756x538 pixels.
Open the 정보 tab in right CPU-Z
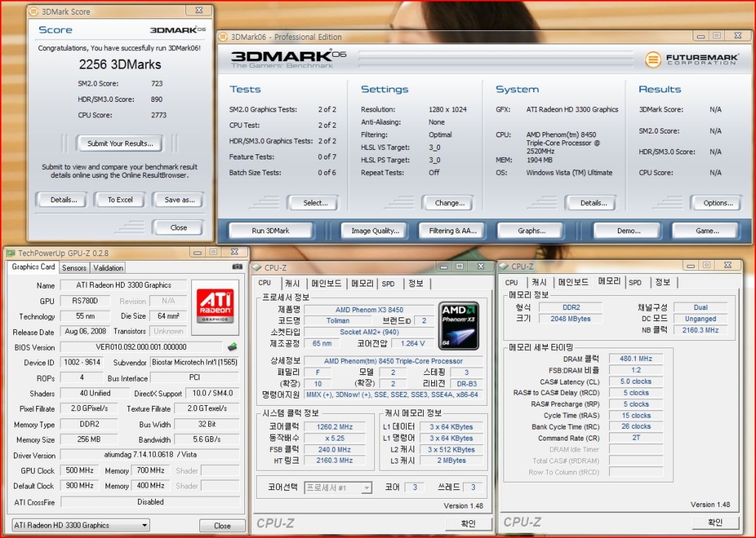[x=662, y=283]
